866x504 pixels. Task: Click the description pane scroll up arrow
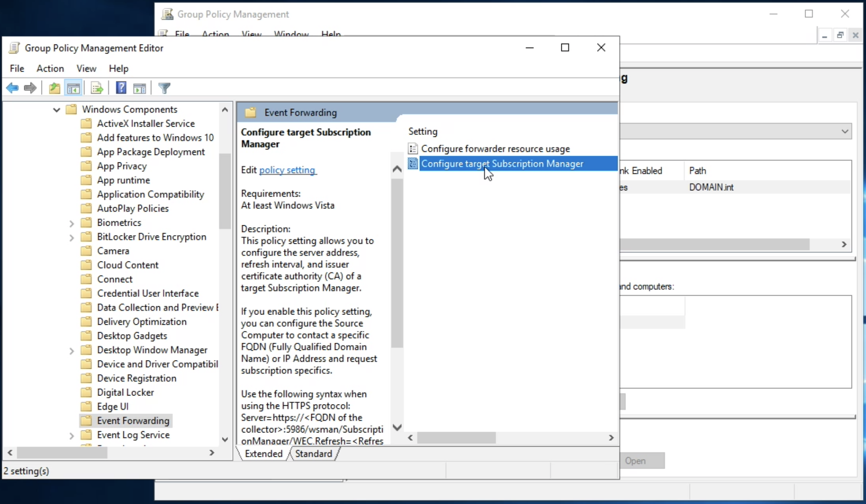pyautogui.click(x=397, y=169)
